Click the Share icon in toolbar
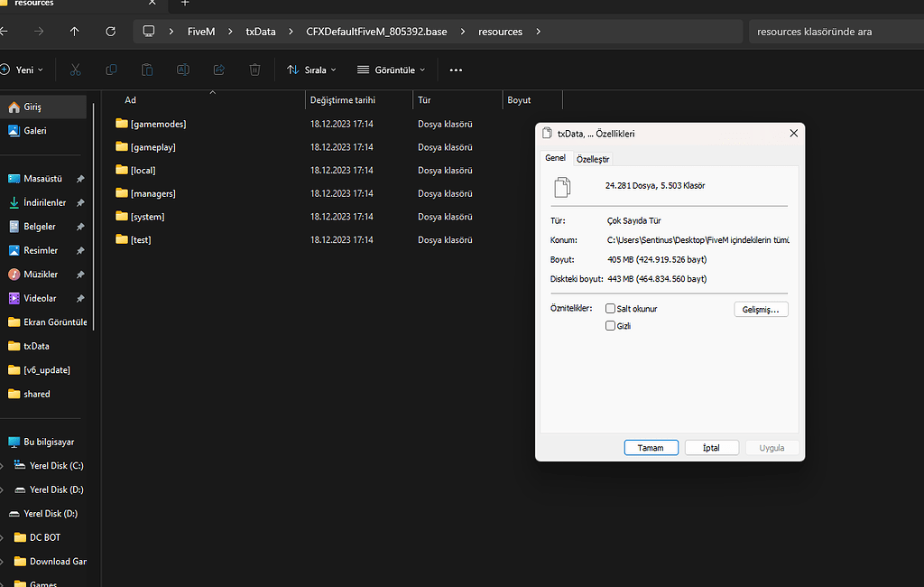Viewport: 924px width, 587px height. coord(218,70)
